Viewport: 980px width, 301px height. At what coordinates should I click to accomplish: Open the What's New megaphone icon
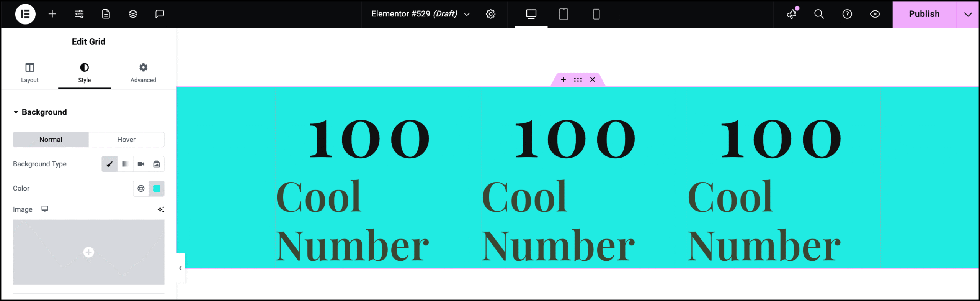[792, 14]
